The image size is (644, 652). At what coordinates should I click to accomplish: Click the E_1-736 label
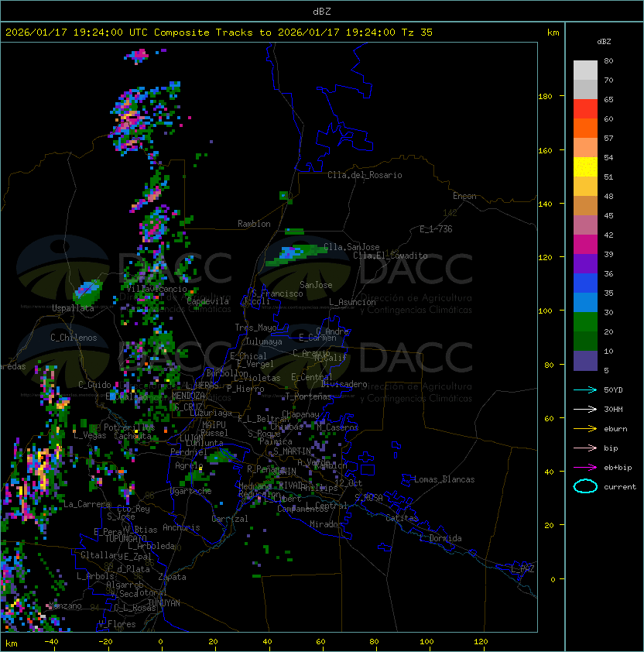pyautogui.click(x=436, y=229)
